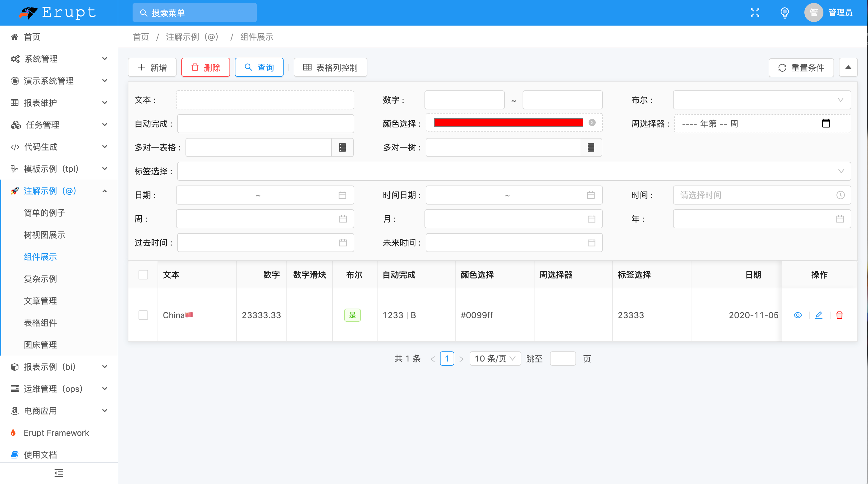Select 复杂示例 in the sidebar menu

coord(40,279)
